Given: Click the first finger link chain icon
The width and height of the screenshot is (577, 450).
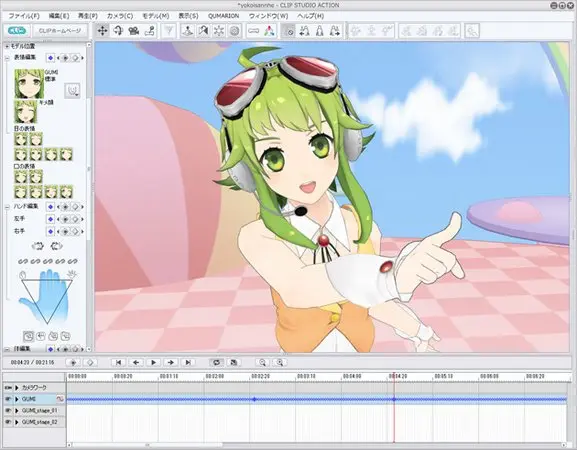Looking at the screenshot, I should pos(23,261).
